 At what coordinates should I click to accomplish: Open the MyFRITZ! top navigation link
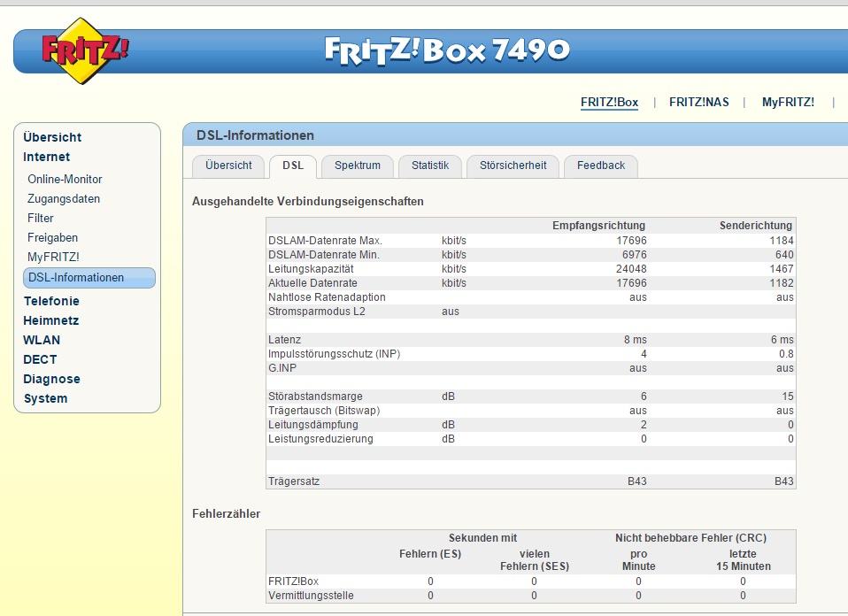point(788,102)
